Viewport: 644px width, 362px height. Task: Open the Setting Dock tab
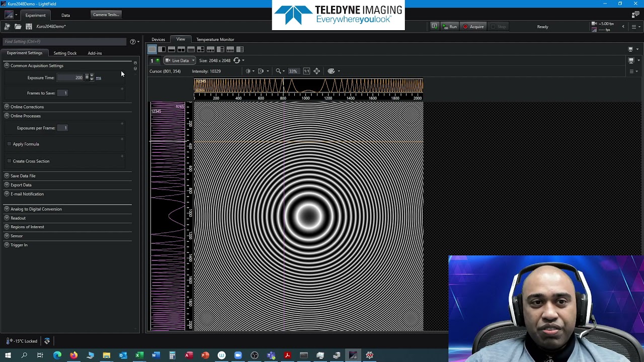[x=65, y=53]
